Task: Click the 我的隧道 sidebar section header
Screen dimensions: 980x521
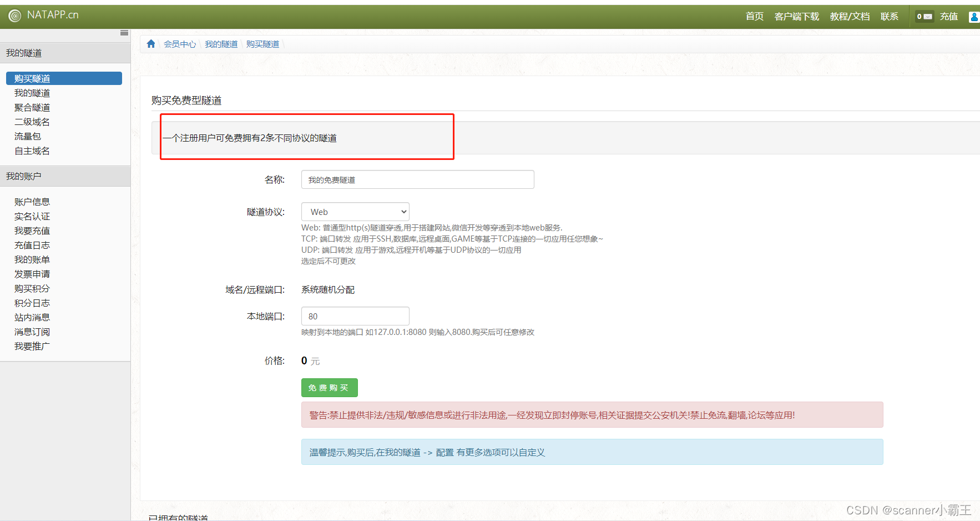Action: coord(65,53)
